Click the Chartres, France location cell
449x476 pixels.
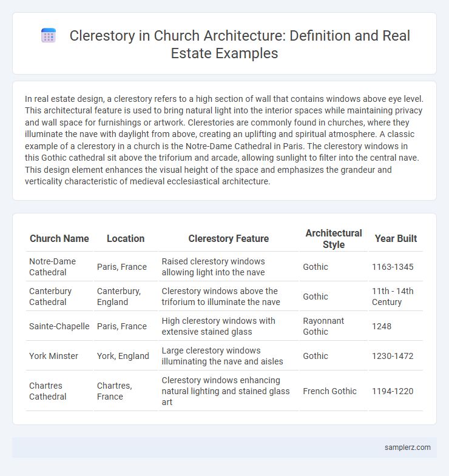[x=126, y=391]
